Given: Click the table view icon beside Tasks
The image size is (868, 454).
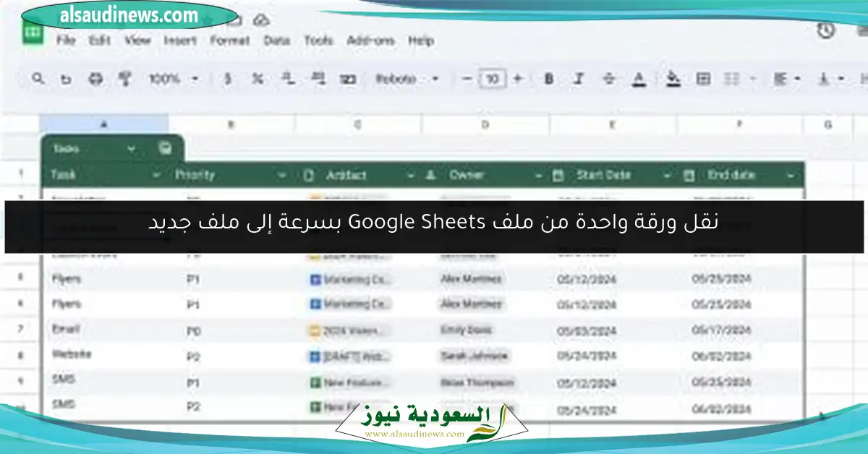Looking at the screenshot, I should click(x=165, y=148).
